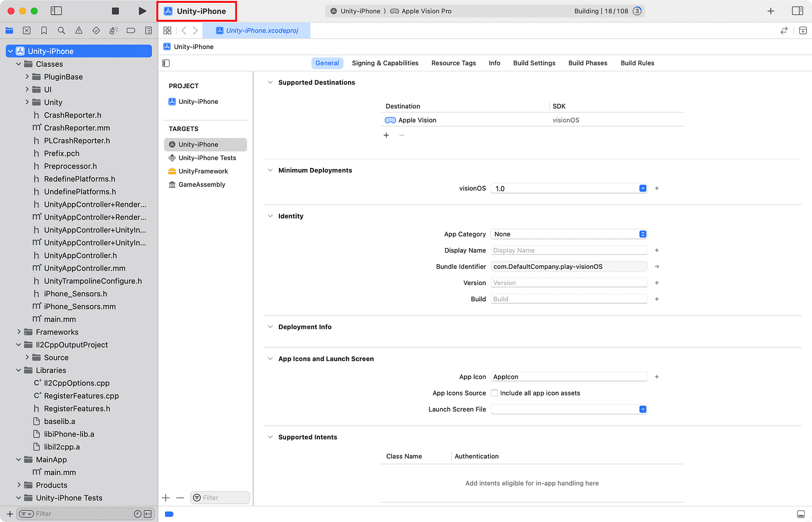The image size is (812, 522).
Task: Open the Source Control navigator
Action: click(x=26, y=31)
